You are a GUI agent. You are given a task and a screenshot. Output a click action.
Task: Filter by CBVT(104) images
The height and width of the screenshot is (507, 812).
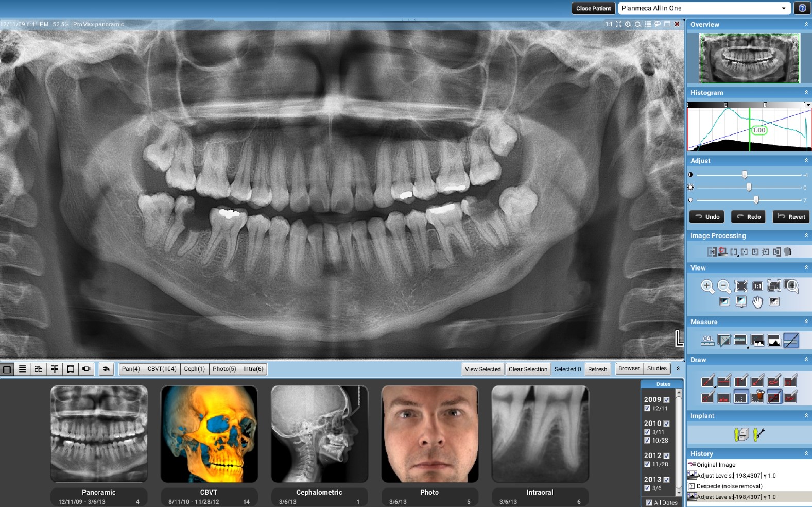click(162, 369)
